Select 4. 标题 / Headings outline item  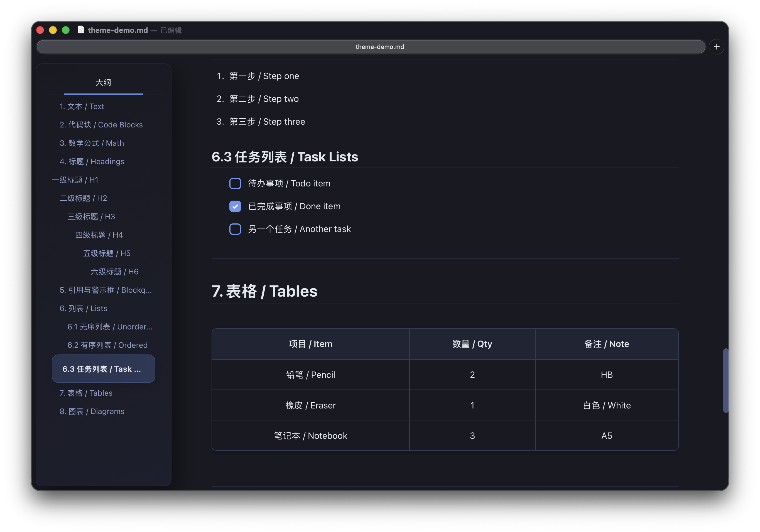(x=92, y=161)
